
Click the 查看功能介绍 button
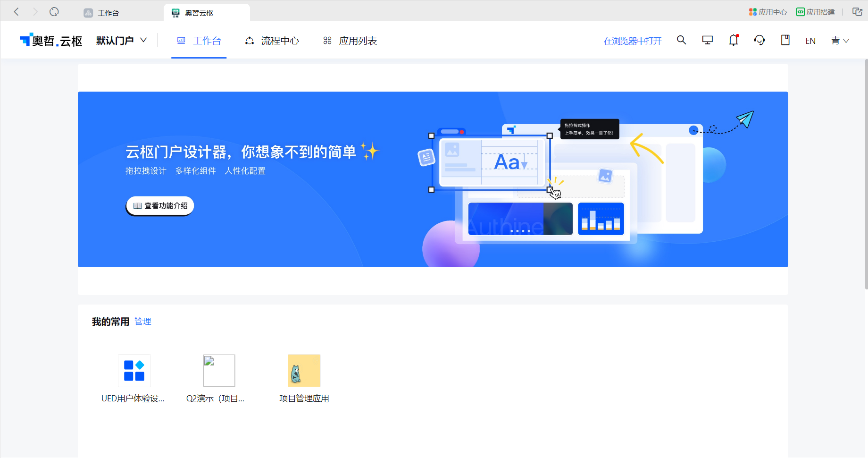pyautogui.click(x=160, y=206)
